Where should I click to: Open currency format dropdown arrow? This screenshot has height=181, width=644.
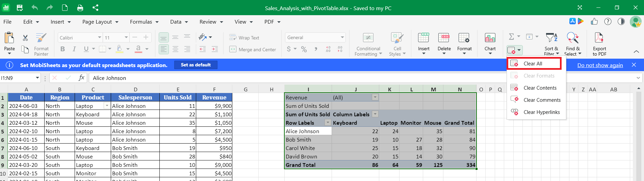click(295, 49)
